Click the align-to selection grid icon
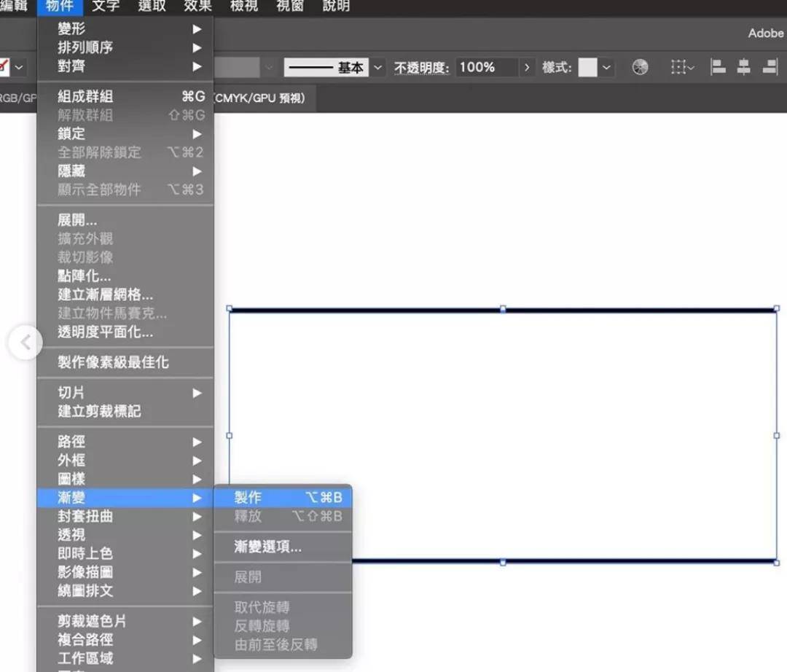The image size is (787, 672). (682, 67)
